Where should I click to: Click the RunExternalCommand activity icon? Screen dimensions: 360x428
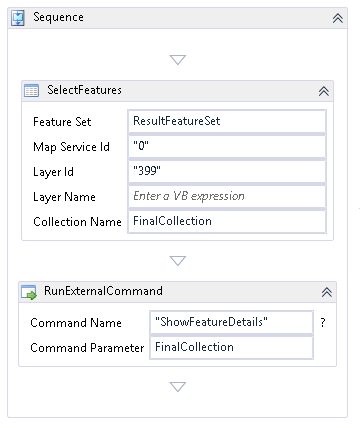pos(29,292)
